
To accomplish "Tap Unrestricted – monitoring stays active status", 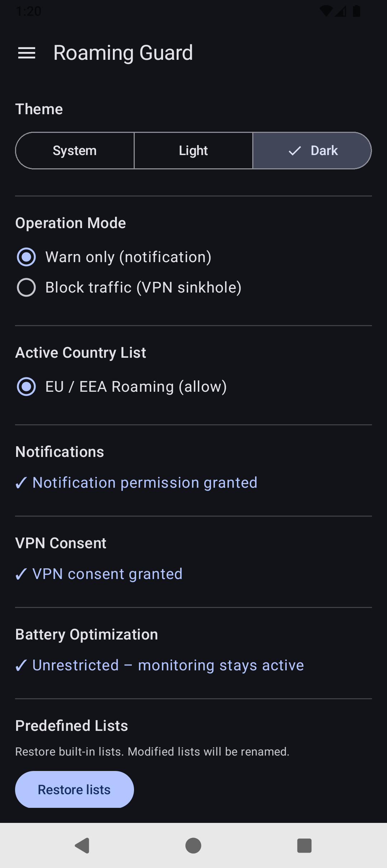I will coord(168,665).
